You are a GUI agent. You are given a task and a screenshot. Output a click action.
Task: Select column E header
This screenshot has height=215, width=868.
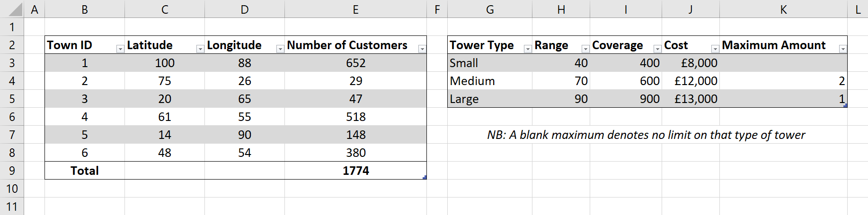[355, 9]
